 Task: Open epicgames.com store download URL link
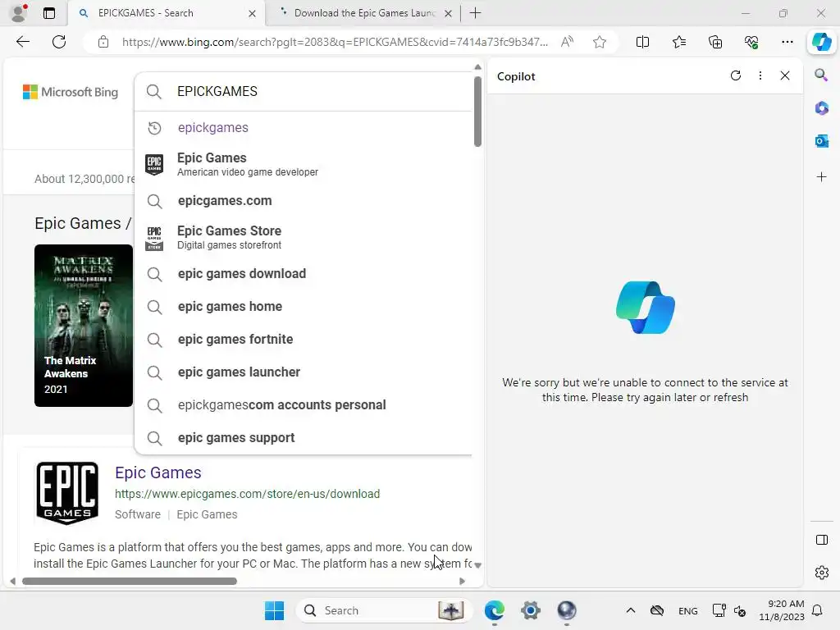point(247,494)
